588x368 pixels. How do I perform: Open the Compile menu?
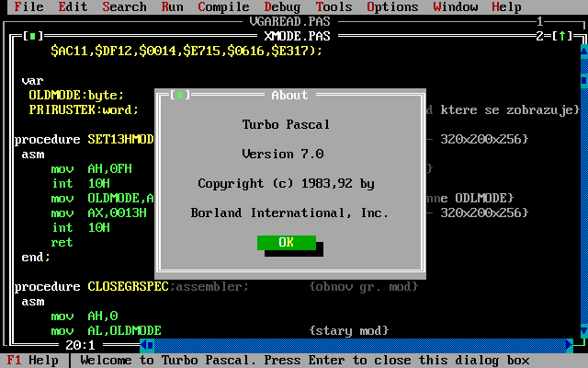click(223, 6)
